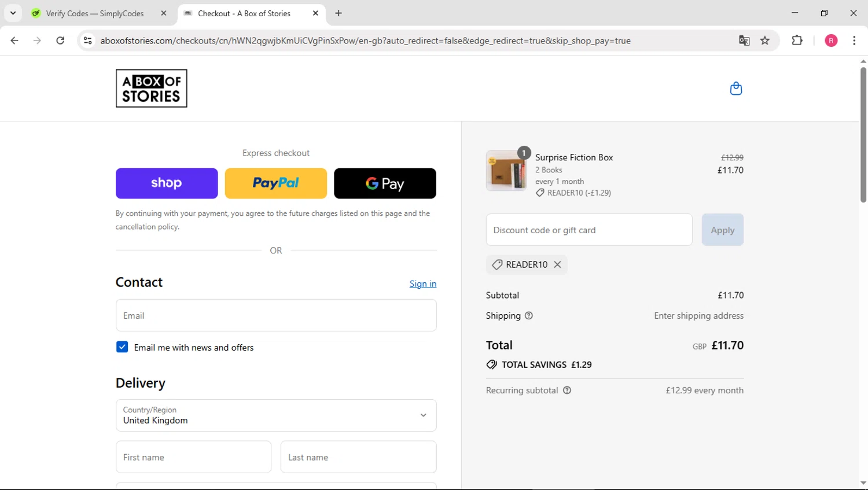Focus the Discount code or gift card field
868x490 pixels.
click(589, 230)
